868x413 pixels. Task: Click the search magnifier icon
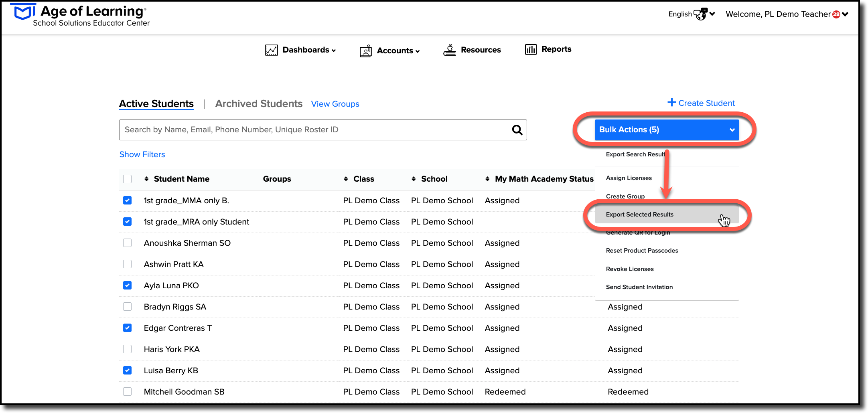[x=517, y=130]
